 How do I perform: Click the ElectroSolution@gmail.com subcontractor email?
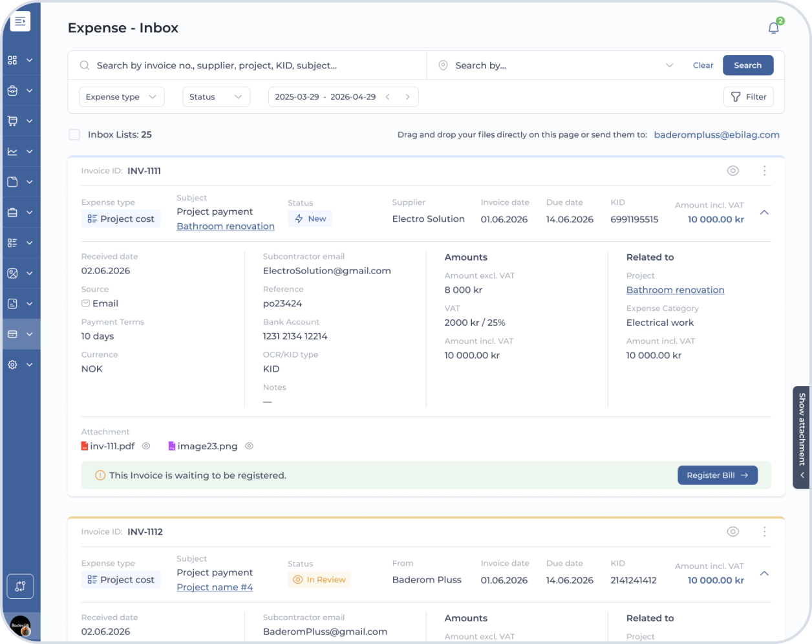click(327, 271)
